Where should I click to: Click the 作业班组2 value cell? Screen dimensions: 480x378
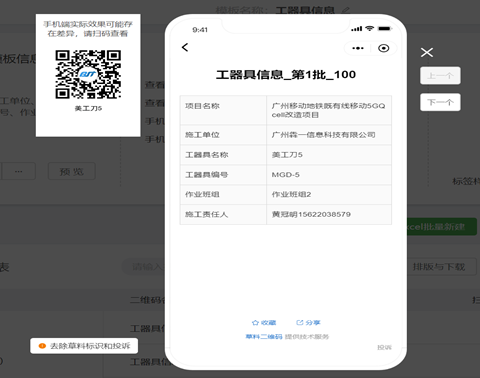(329, 194)
